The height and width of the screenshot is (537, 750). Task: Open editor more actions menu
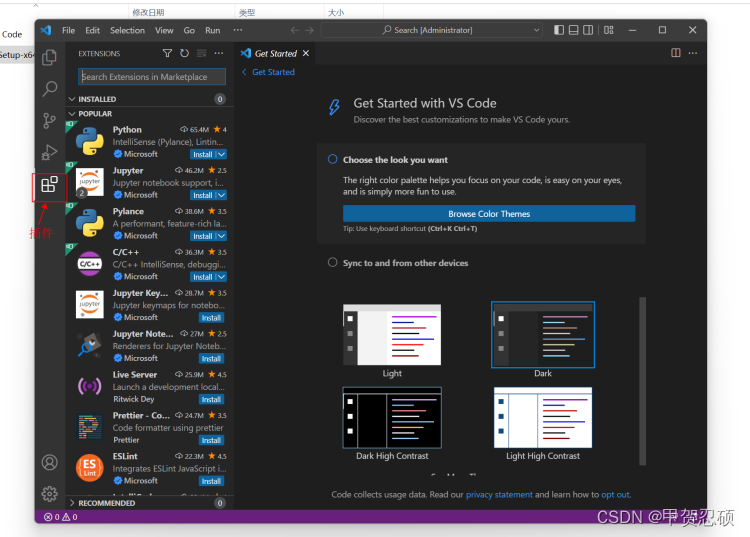693,53
